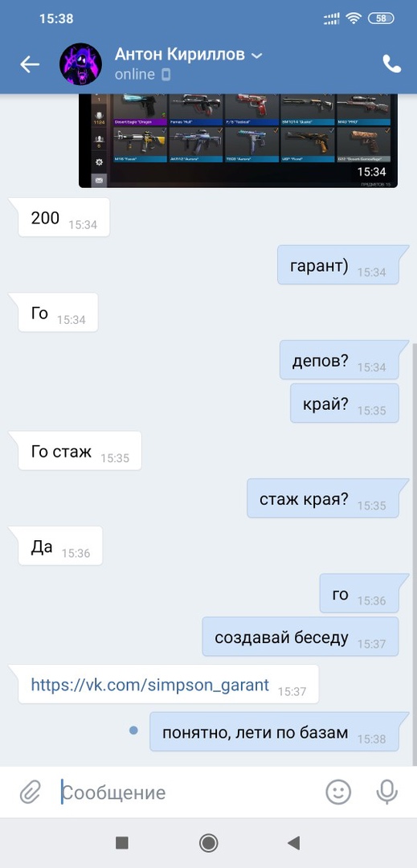Screen dimensions: 417x868
Task: Select the "понятно, лети по базам" message
Action: tap(274, 732)
